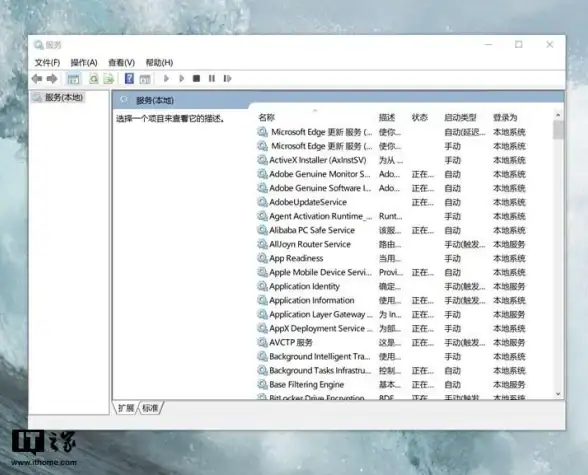Click gear icon beside ActiveX Installer

pos(262,160)
